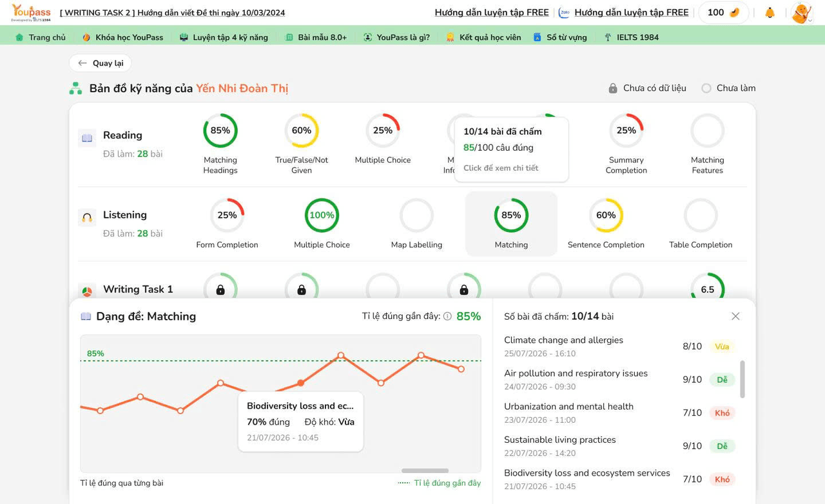Click the Listening headphones icon
825x504 pixels.
87,217
